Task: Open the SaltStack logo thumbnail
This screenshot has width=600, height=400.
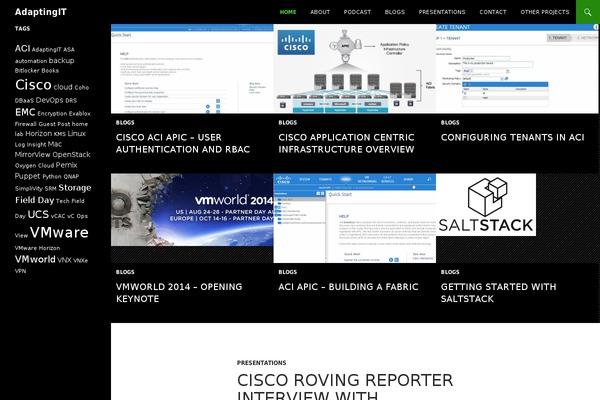Action: (x=486, y=205)
